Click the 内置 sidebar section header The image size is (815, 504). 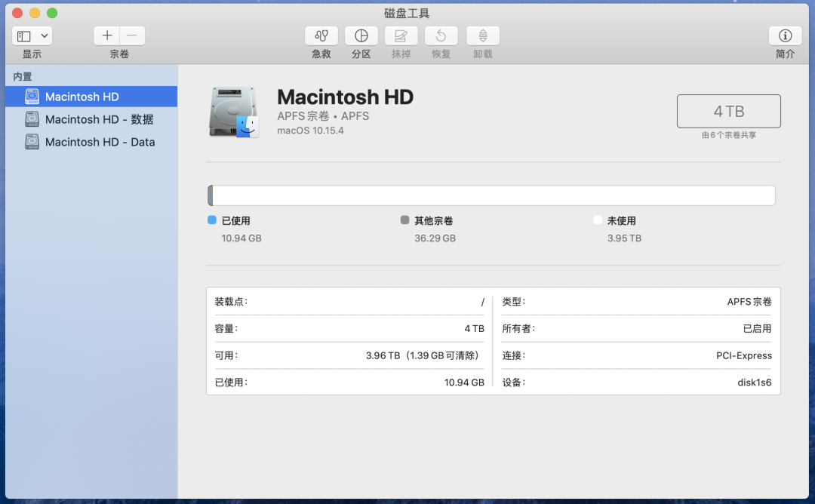[23, 77]
